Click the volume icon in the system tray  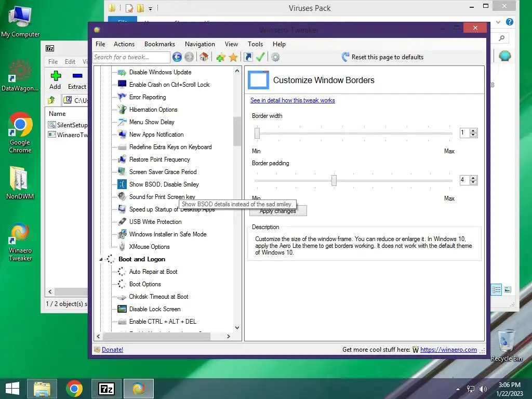(483, 389)
